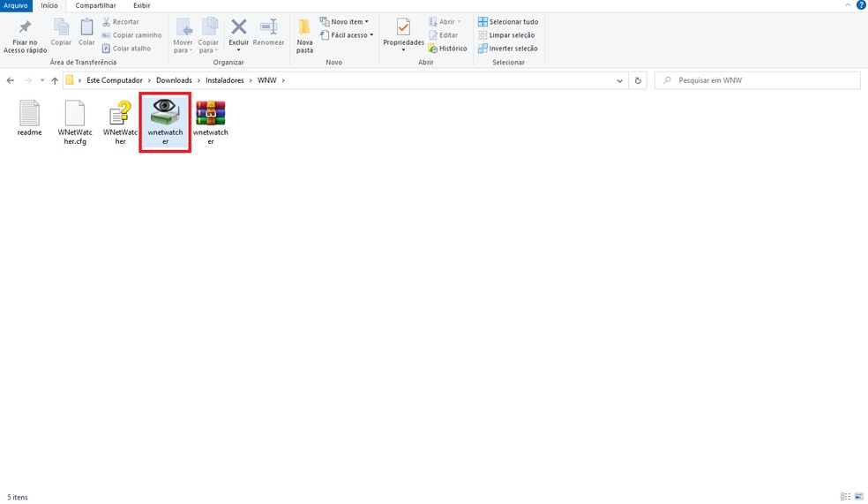Expand the Fácil acesso menu
Viewport: 868px width, 504px height.
coord(347,35)
